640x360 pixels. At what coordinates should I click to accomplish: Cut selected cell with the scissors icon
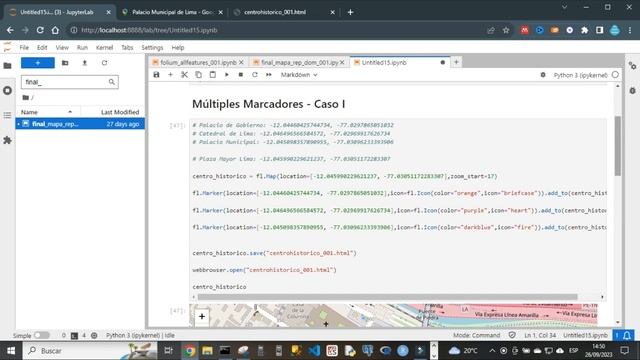[184, 75]
